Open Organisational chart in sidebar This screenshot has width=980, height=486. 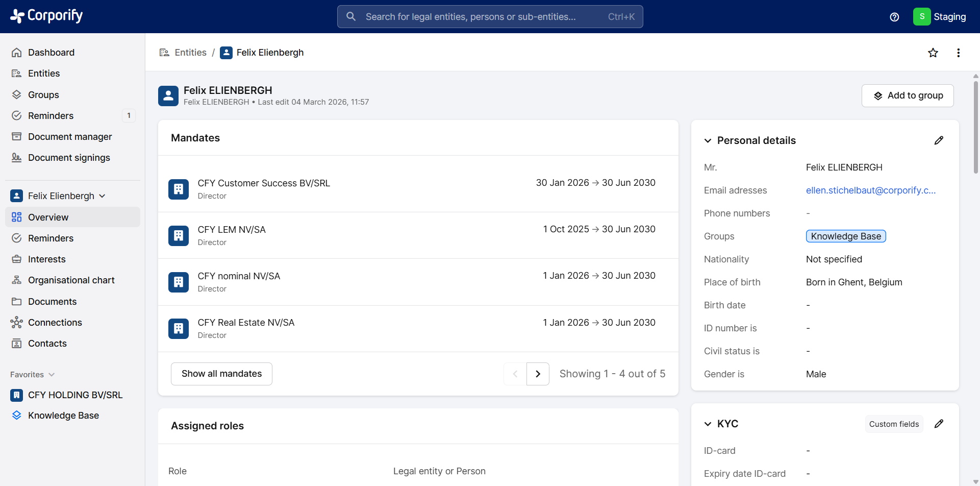tap(71, 280)
